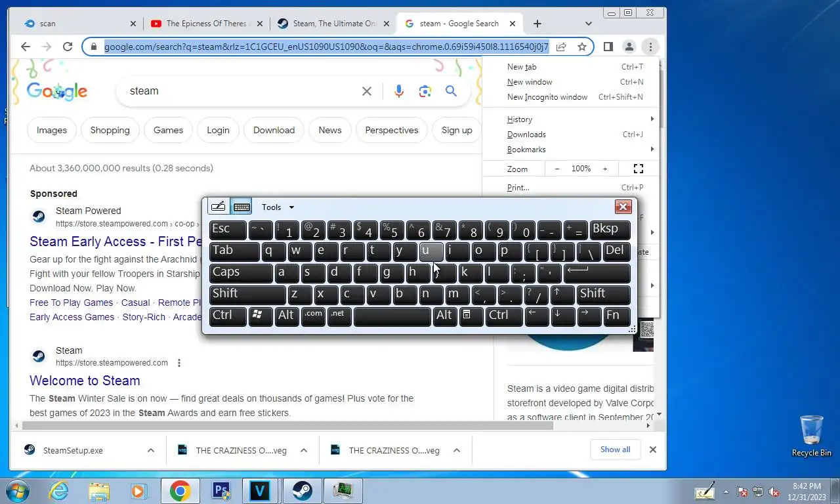Screen dimensions: 840x504
Task: Launch Internet Explorer from taskbar
Action: click(x=58, y=491)
